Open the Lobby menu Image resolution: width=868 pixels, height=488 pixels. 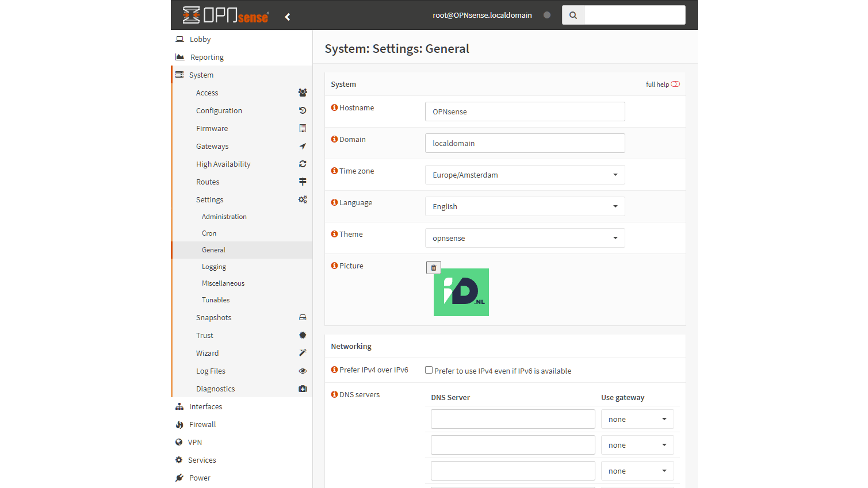coord(242,39)
